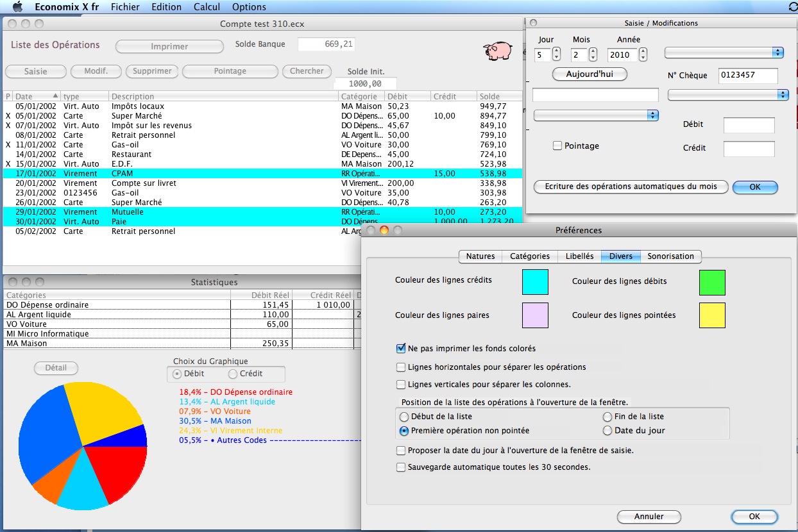Image resolution: width=798 pixels, height=532 pixels.
Task: Select the Crédit chart radio button
Action: (x=233, y=374)
